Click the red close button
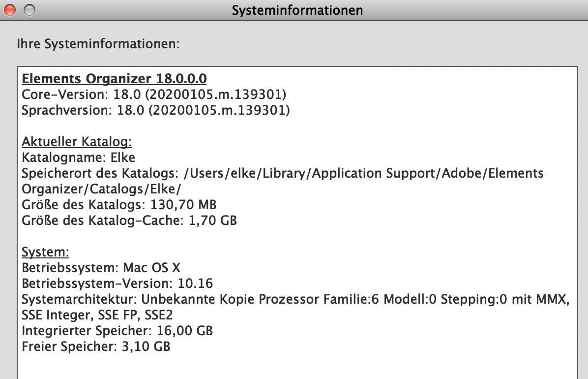This screenshot has width=588, height=379. (9, 9)
